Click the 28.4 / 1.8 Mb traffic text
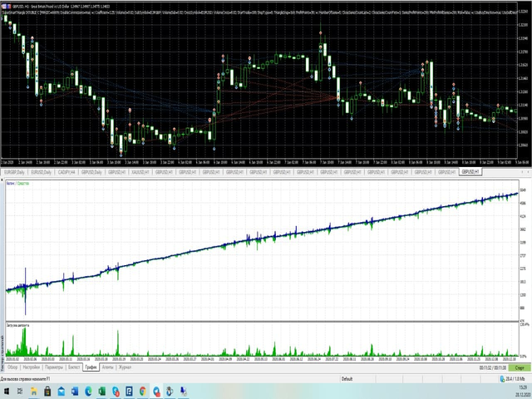This screenshot has height=399, width=532. pyautogui.click(x=515, y=379)
